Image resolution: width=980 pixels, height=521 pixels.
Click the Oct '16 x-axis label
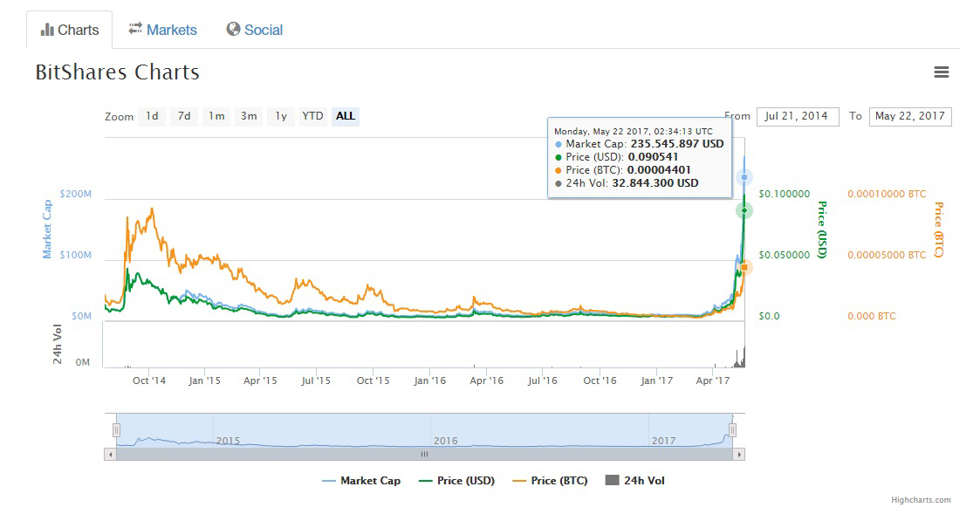(x=600, y=380)
